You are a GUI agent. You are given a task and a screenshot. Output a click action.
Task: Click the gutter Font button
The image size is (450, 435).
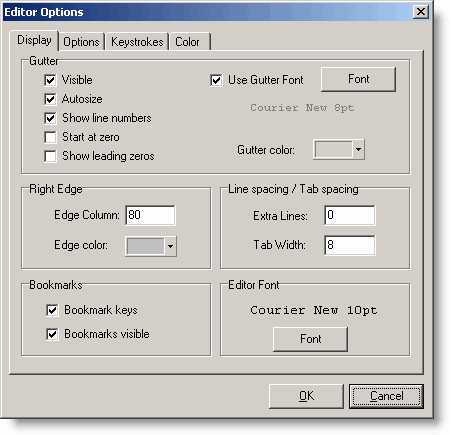click(358, 79)
